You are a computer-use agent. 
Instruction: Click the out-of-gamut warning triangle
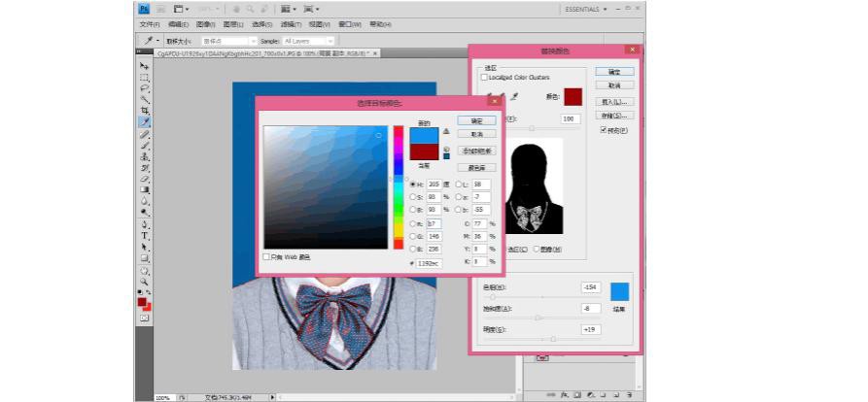click(446, 132)
